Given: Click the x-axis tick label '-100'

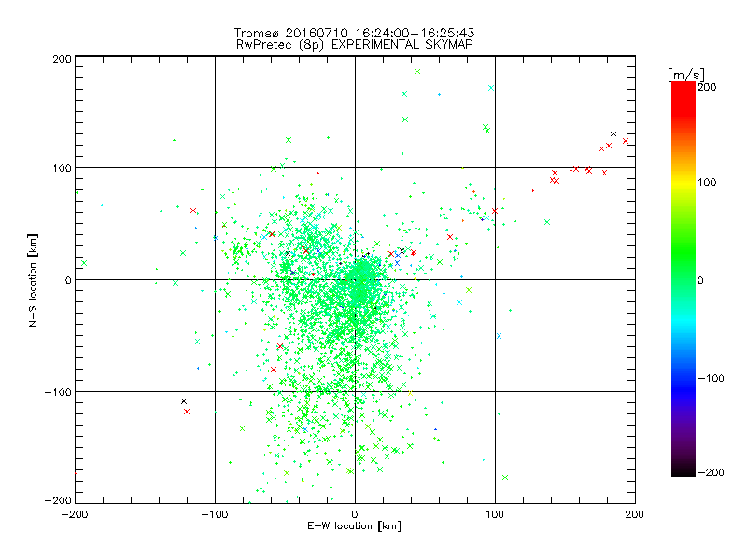Looking at the screenshot, I should 215,514.
